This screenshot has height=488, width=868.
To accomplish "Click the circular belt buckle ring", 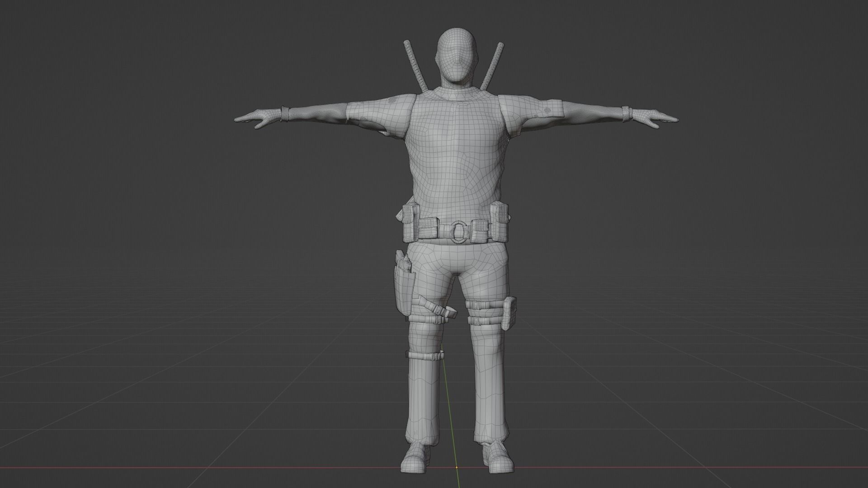I will [x=458, y=231].
